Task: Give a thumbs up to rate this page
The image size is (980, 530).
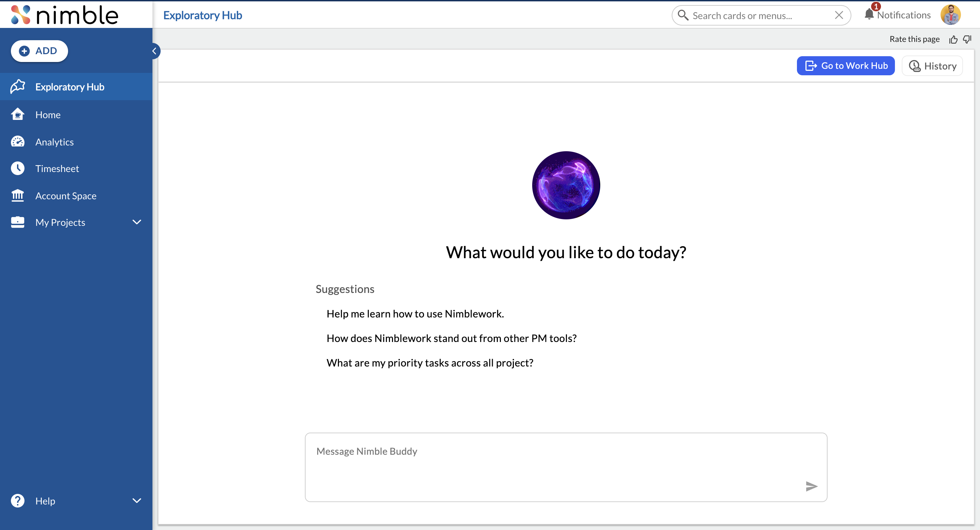Action: pyautogui.click(x=953, y=39)
